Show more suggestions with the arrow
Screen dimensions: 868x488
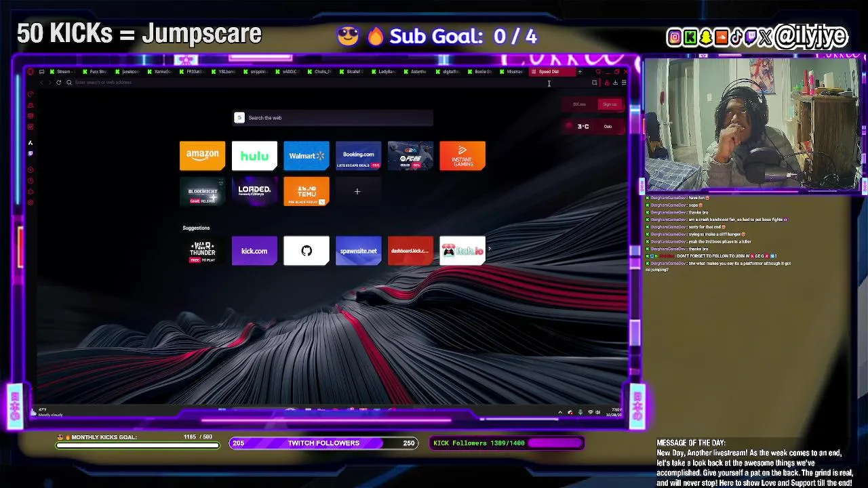(x=489, y=249)
